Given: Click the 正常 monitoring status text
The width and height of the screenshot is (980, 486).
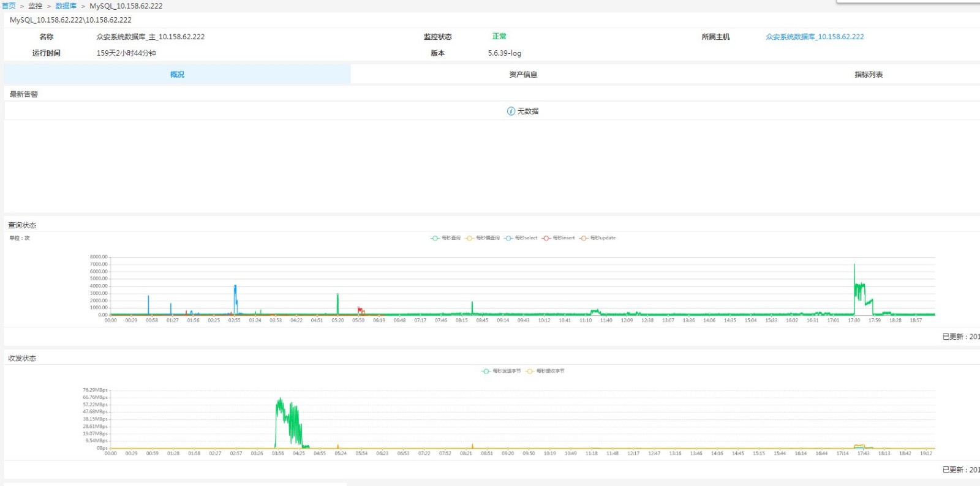Looking at the screenshot, I should [499, 37].
